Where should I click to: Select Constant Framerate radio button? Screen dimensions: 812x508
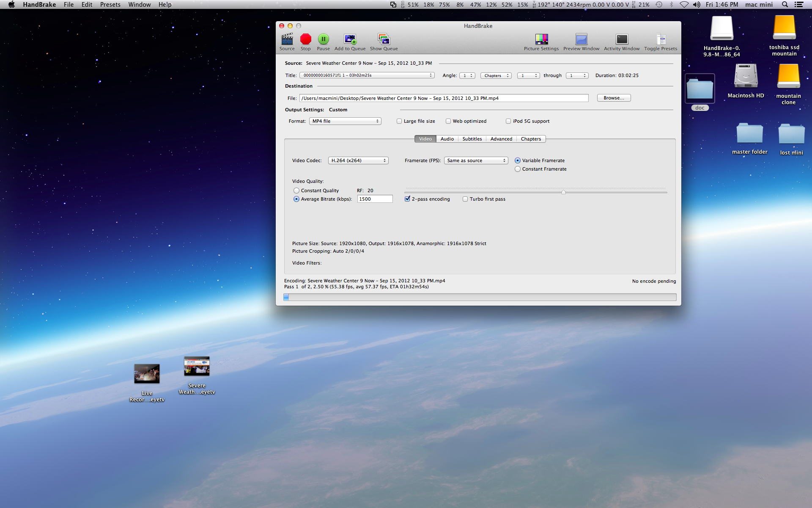pos(517,169)
